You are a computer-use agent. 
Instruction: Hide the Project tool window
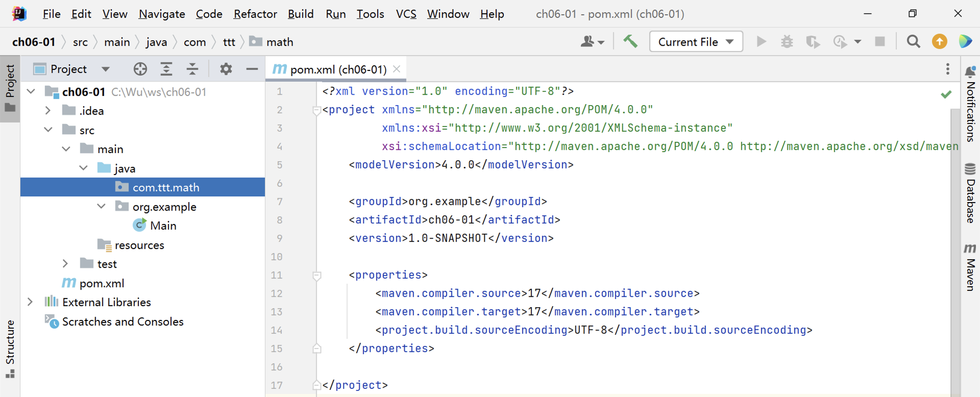point(252,69)
